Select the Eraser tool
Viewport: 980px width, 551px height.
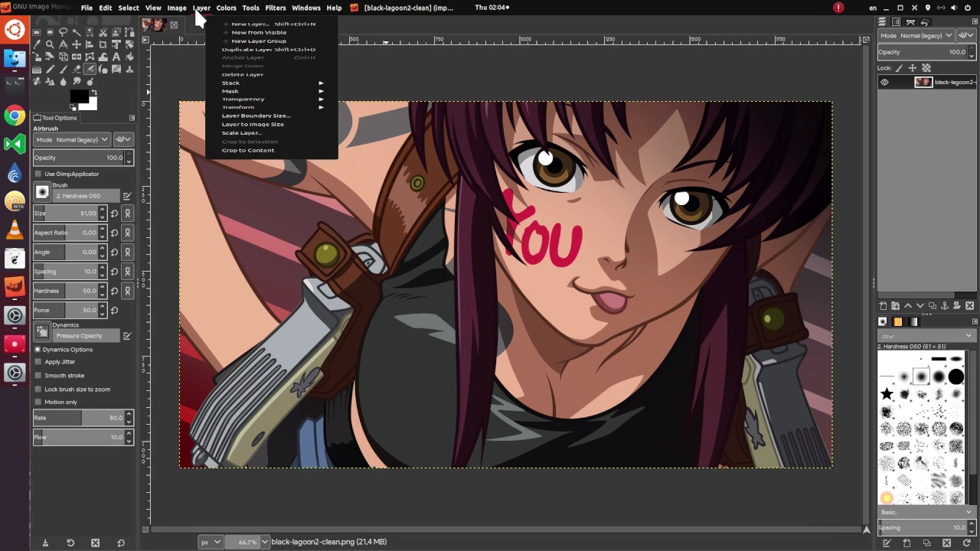77,69
